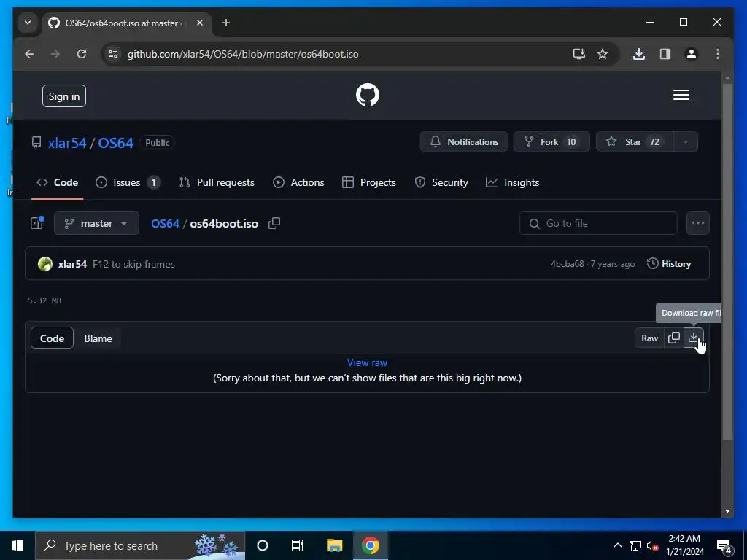Viewport: 747px width, 560px height.
Task: Fork the OS64 repository
Action: click(x=551, y=142)
